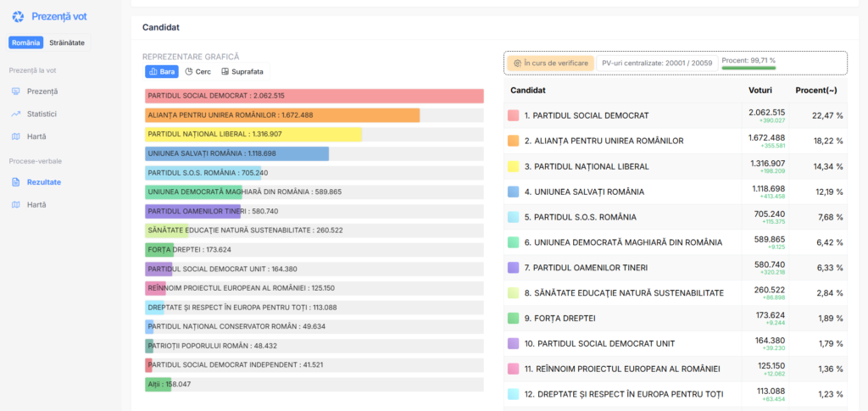The image size is (868, 411).
Task: Switch chart to Bara view
Action: click(x=162, y=71)
